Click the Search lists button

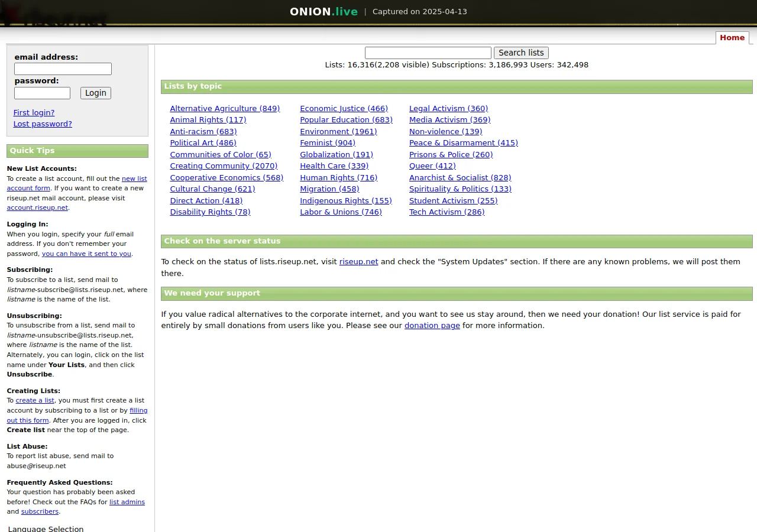click(x=521, y=53)
